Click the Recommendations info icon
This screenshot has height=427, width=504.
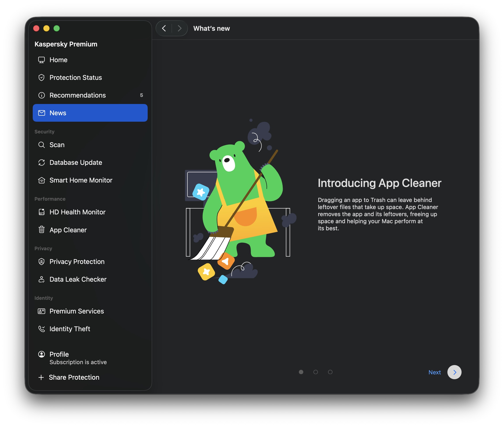[x=42, y=95]
